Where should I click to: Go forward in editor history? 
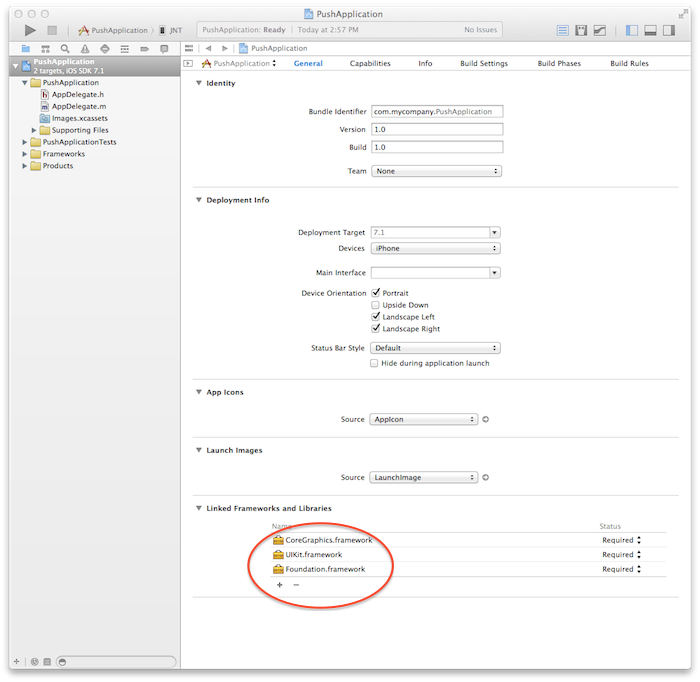(x=225, y=48)
